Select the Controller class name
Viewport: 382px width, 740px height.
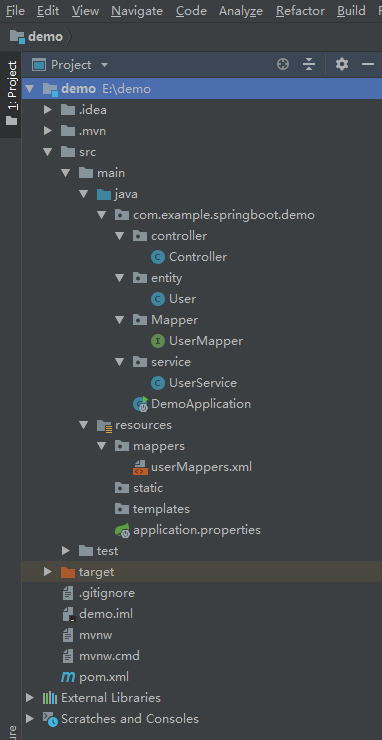(x=198, y=257)
